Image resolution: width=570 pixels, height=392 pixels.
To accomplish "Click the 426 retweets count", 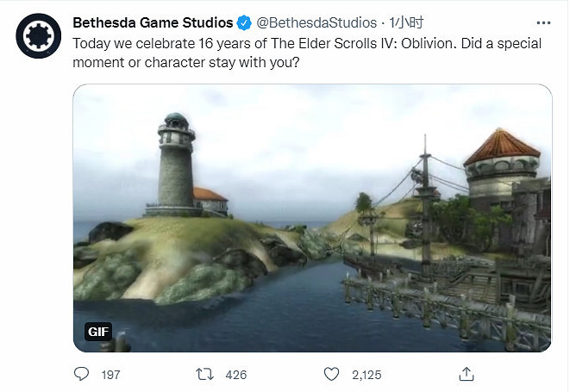I will pos(235,375).
